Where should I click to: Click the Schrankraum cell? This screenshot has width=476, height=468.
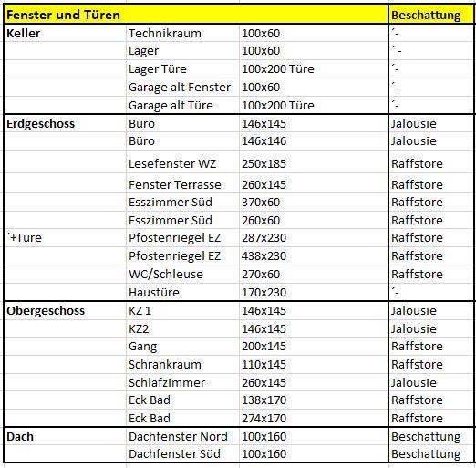pyautogui.click(x=182, y=365)
